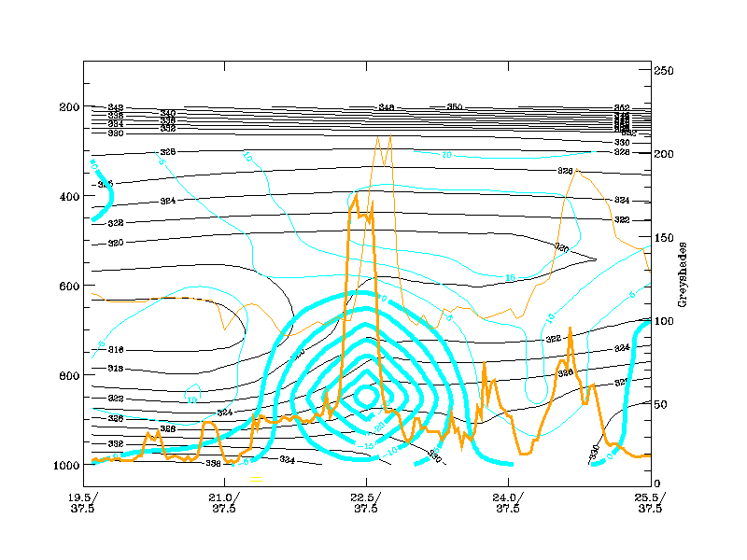This screenshot has height=560, width=747.
Task: Click the 200 tick label on left axis
Action: click(68, 106)
